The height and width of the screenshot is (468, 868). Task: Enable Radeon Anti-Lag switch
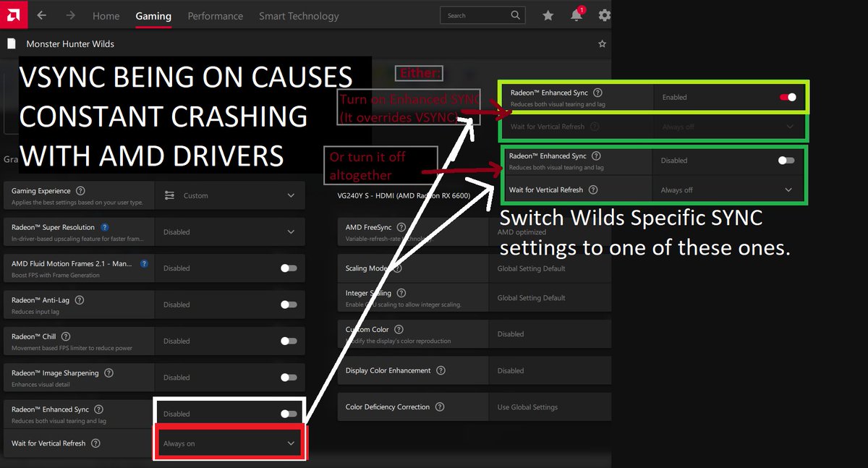coord(289,305)
